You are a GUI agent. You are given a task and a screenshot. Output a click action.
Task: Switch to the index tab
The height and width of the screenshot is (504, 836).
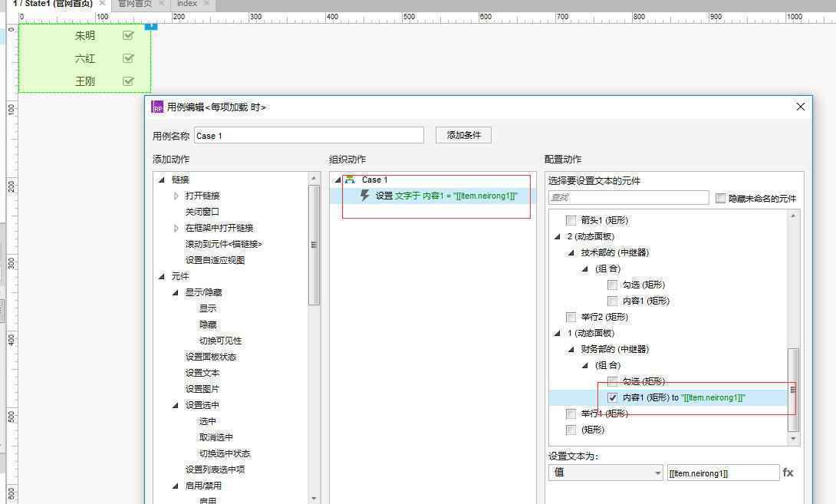click(186, 4)
